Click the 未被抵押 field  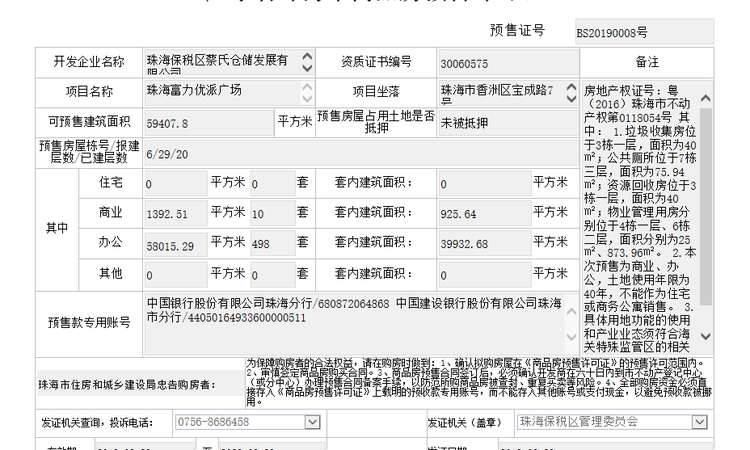click(x=508, y=123)
